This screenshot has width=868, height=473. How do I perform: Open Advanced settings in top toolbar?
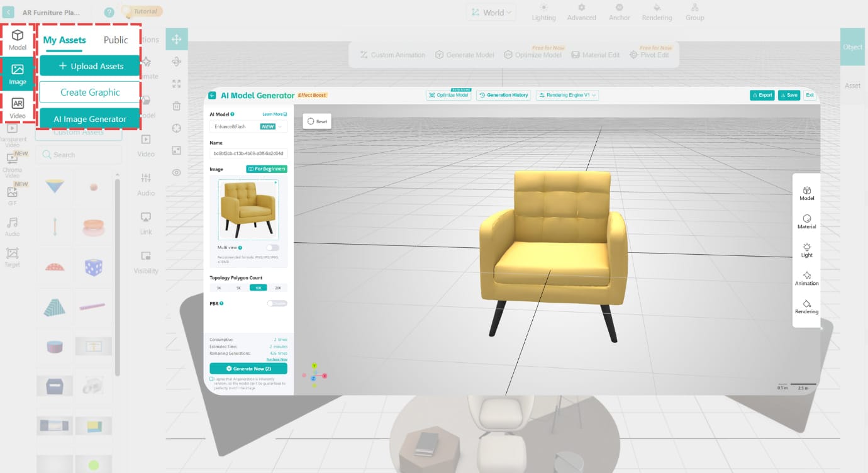click(x=582, y=12)
